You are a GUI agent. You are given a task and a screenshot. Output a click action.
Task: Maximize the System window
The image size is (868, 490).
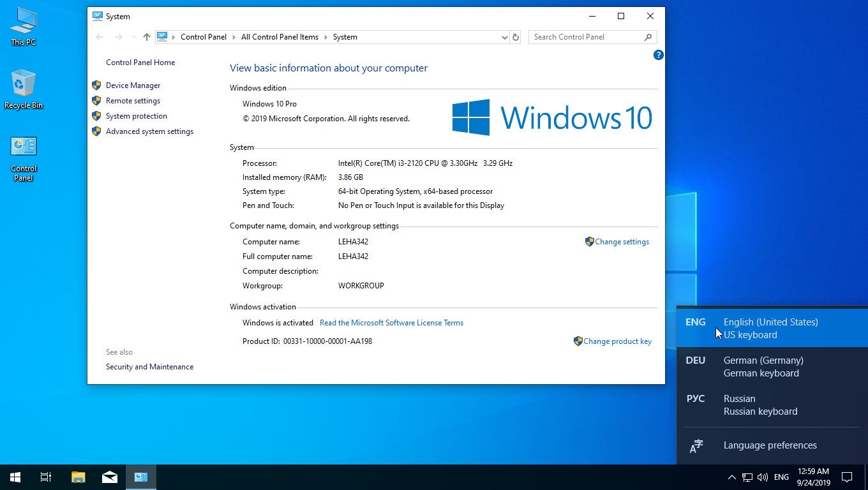621,16
